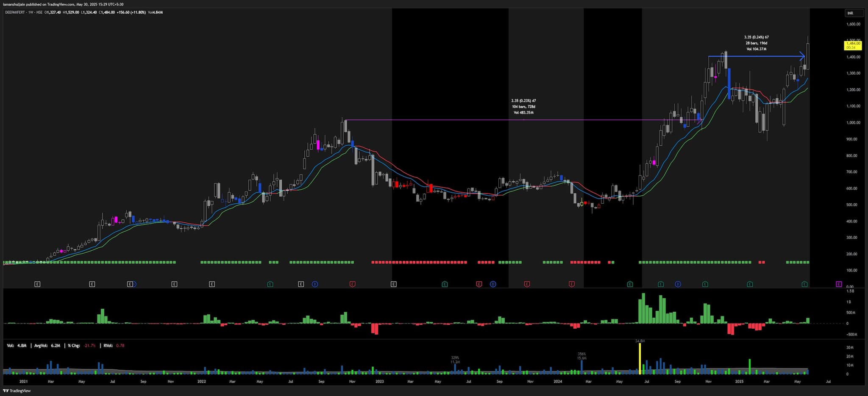Click the 2023 label on the time axis
This screenshot has height=396, width=868.
(379, 382)
